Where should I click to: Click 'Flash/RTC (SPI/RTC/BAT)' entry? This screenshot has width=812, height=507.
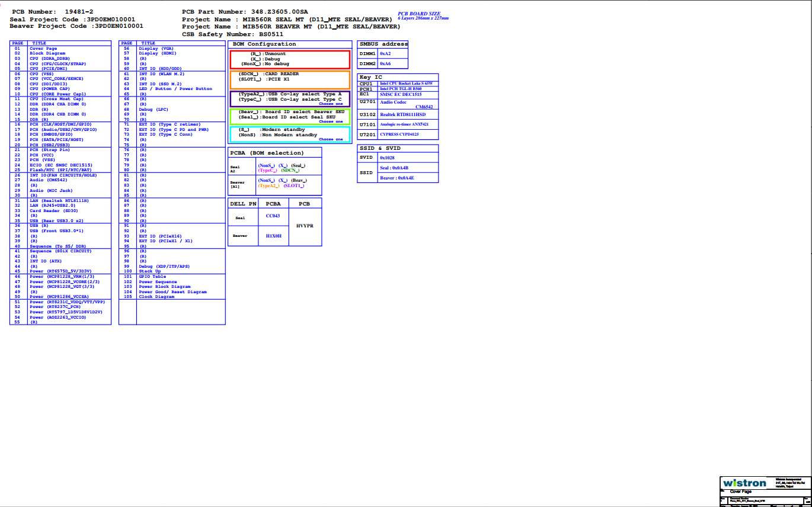click(x=60, y=170)
